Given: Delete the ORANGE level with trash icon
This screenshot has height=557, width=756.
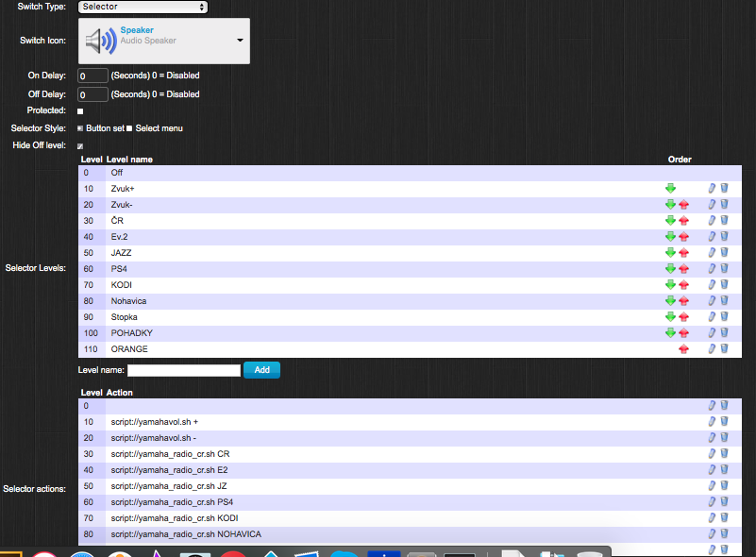Looking at the screenshot, I should coord(724,348).
